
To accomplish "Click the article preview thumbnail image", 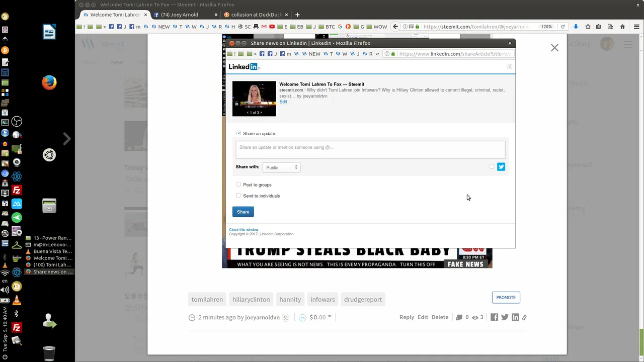I will click(x=254, y=99).
